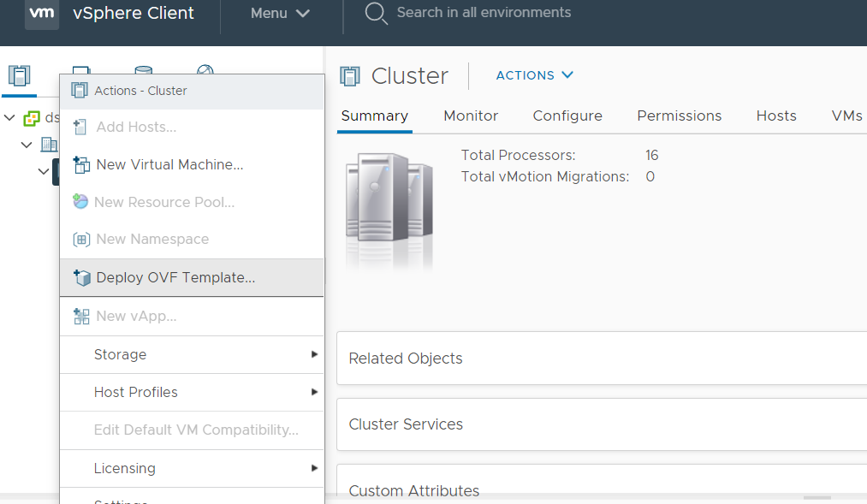Collapse the datacenter tree node

pos(27,145)
